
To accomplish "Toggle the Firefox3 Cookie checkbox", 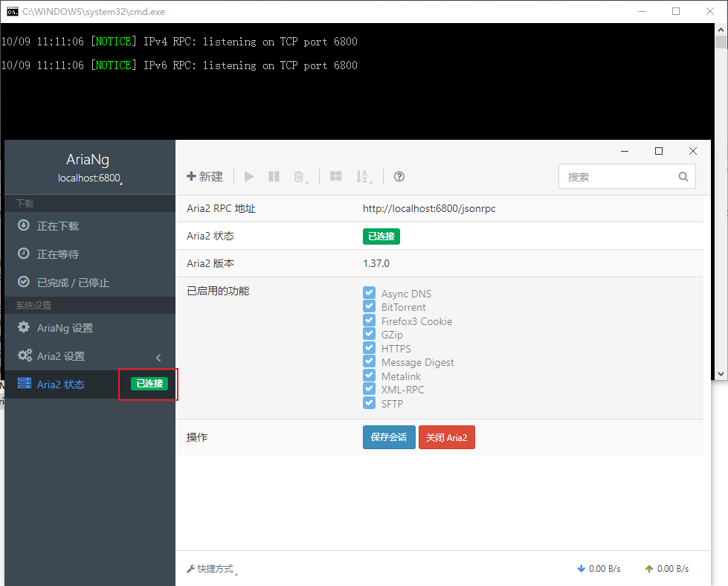I will click(x=369, y=320).
